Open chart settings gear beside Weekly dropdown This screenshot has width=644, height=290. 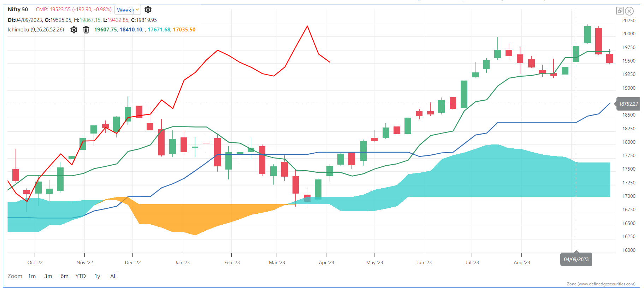point(148,10)
